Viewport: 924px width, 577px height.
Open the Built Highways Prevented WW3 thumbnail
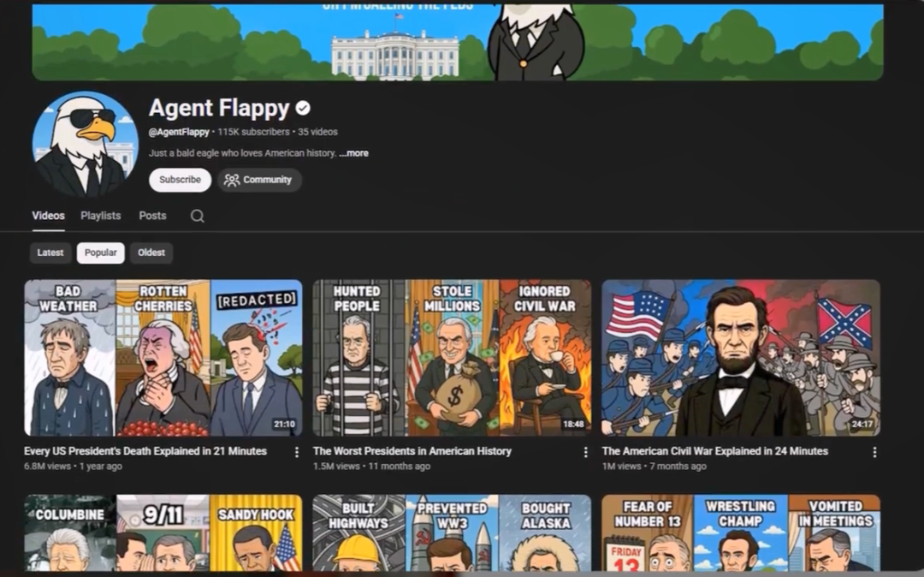click(x=452, y=532)
